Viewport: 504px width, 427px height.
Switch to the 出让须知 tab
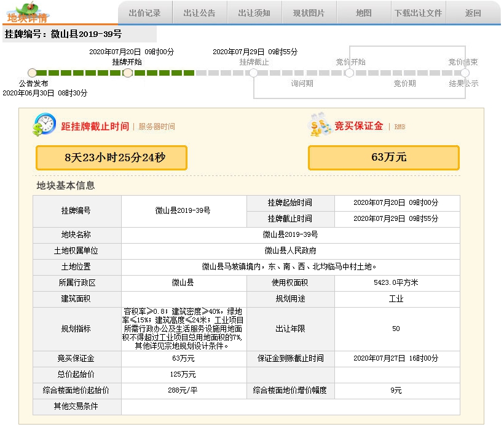coord(254,13)
